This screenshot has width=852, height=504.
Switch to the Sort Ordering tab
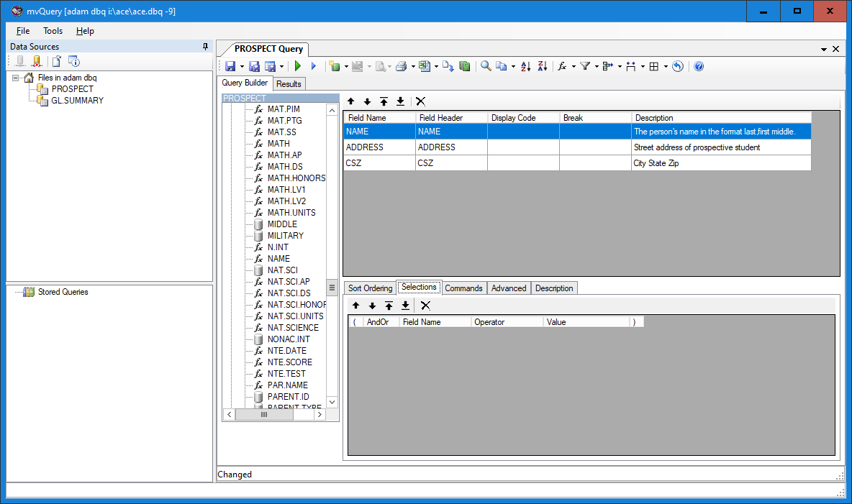[x=370, y=288]
